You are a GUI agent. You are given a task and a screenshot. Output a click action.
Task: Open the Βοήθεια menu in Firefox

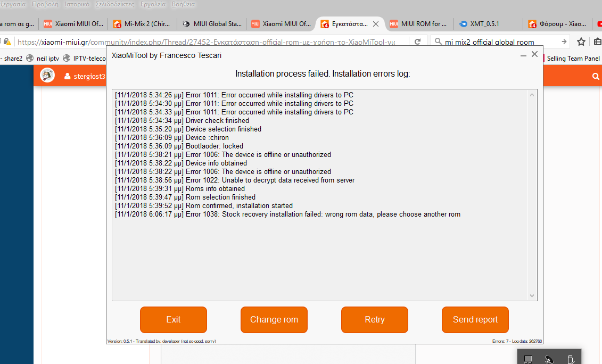click(x=183, y=4)
